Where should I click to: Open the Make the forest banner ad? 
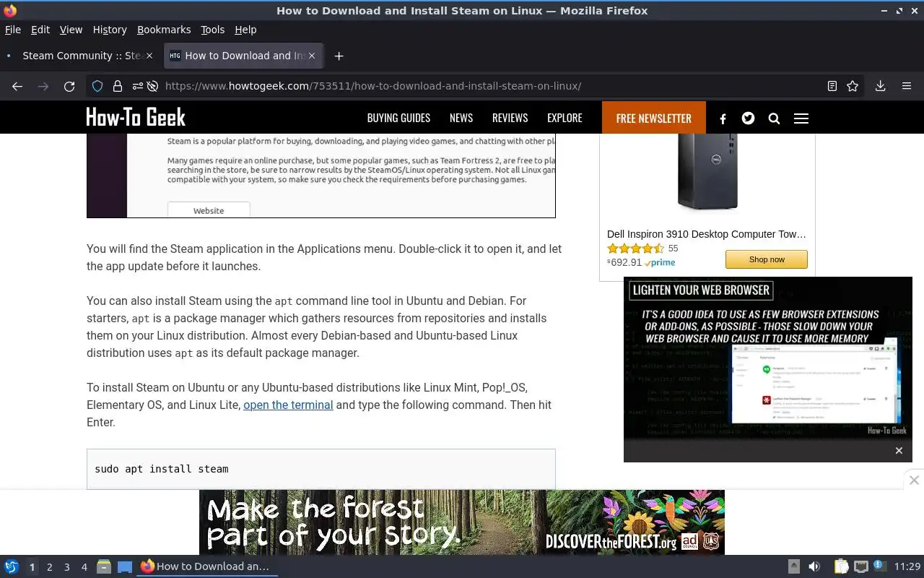(x=462, y=522)
